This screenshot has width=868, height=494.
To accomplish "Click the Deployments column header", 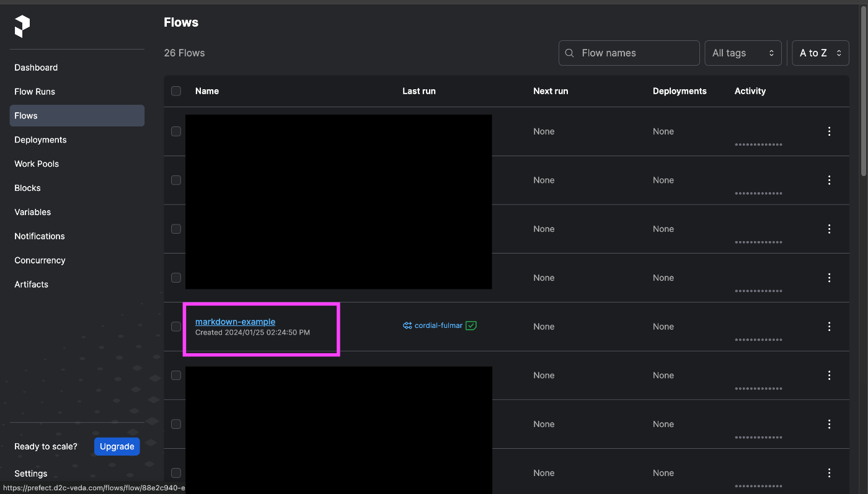I will pos(680,91).
